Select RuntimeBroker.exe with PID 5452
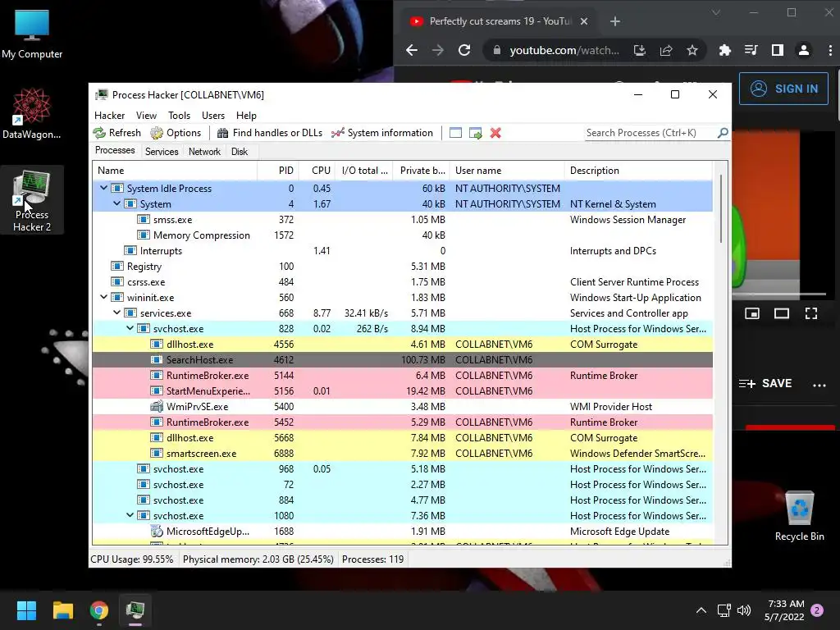Viewport: 840px width, 630px height. pos(402,422)
